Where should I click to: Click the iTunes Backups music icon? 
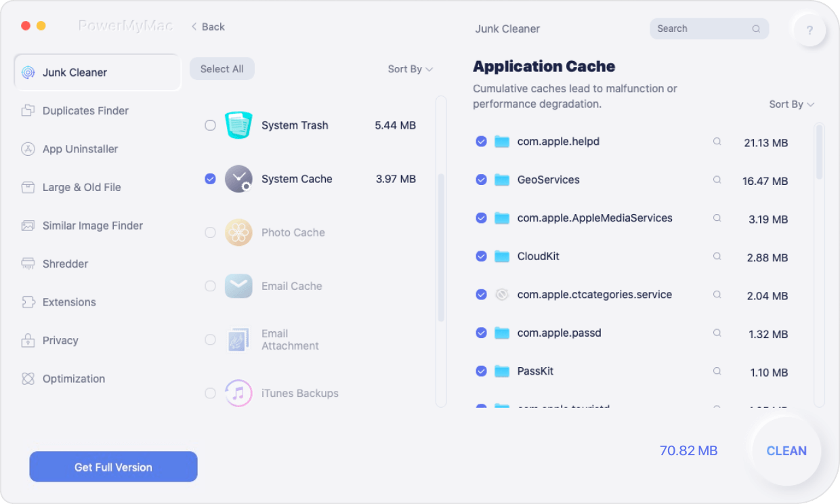click(238, 393)
